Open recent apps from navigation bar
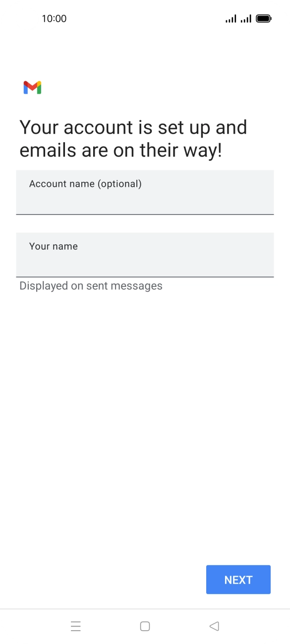The width and height of the screenshot is (290, 644). coord(75,626)
